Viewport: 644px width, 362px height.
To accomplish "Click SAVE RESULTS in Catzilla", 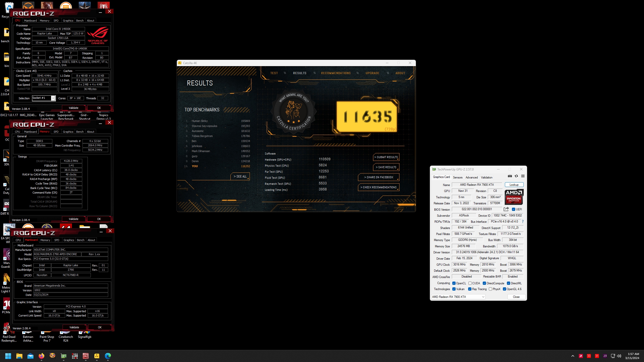I will coord(386,167).
